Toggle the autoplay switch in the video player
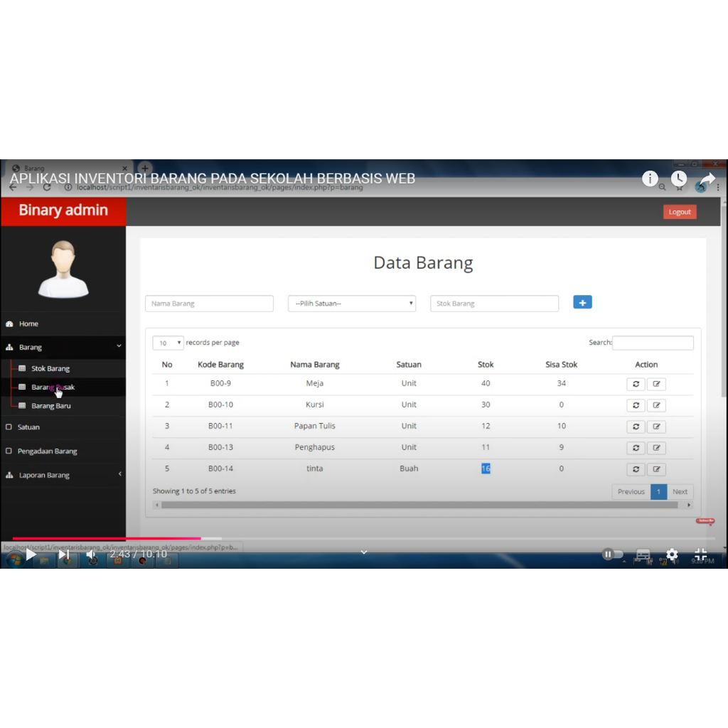This screenshot has width=728, height=728. click(612, 555)
